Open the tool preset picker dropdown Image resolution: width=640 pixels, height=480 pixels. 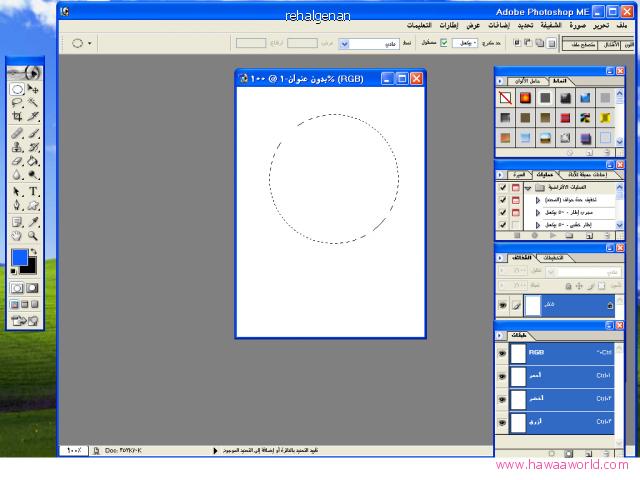[x=80, y=44]
